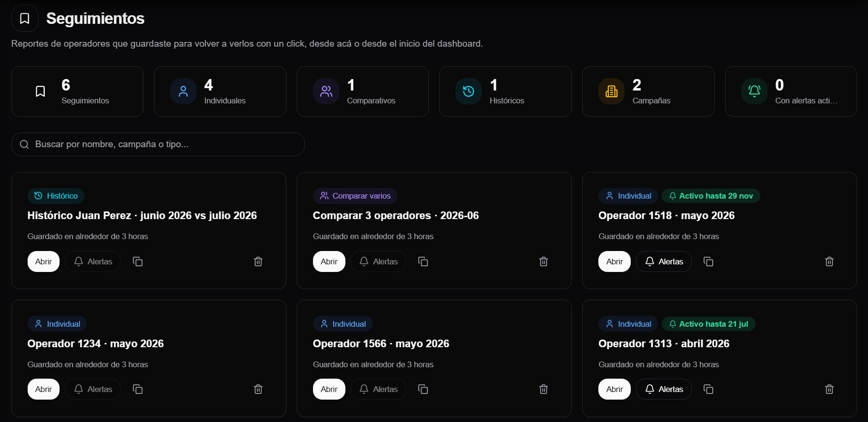Duplicate the Operador 1313 report
This screenshot has width=868, height=422.
pyautogui.click(x=708, y=389)
